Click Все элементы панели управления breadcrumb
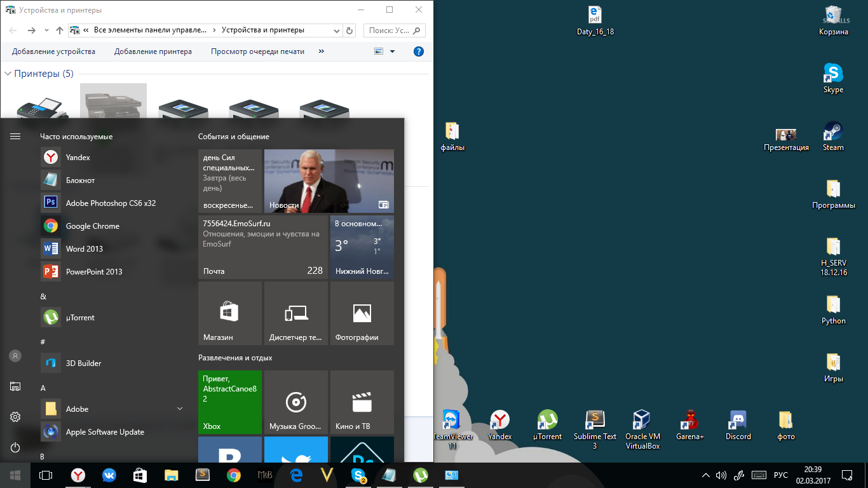 pos(150,30)
